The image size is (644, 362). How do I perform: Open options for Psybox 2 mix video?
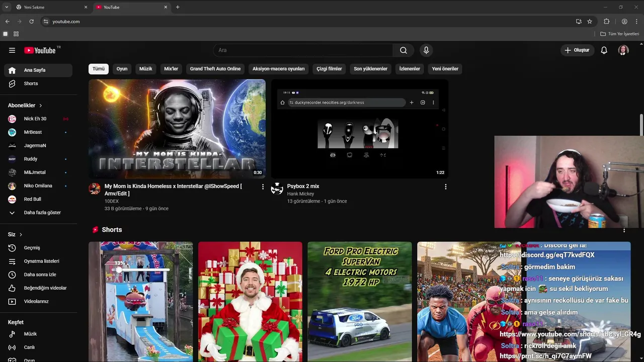coord(445,187)
